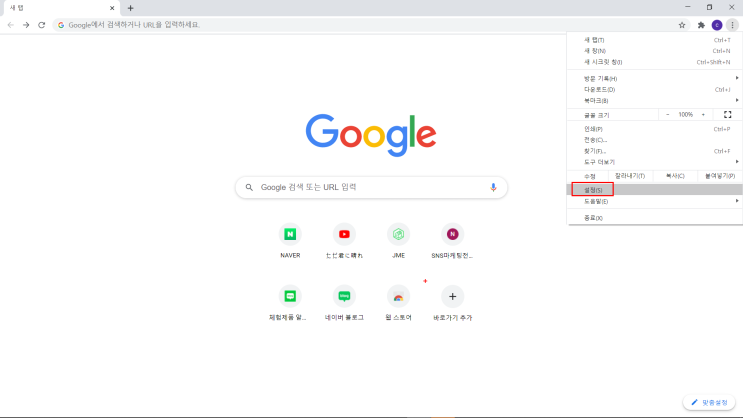Go back with the browser back arrow

point(10,25)
